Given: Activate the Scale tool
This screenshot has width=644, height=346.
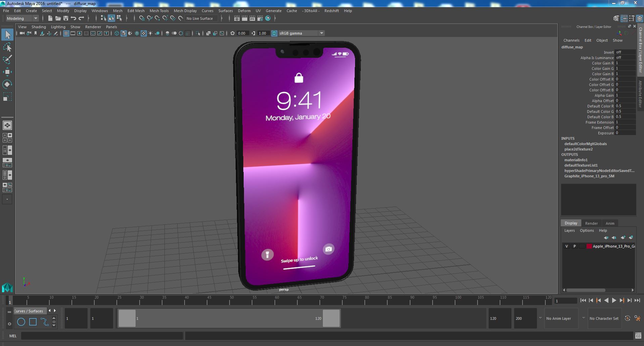Looking at the screenshot, I should coord(7,97).
